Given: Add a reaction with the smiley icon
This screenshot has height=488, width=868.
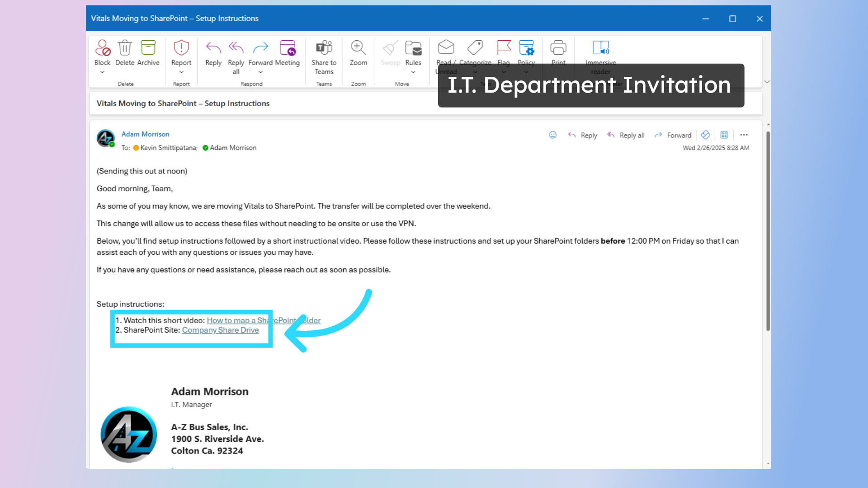Looking at the screenshot, I should tap(552, 135).
